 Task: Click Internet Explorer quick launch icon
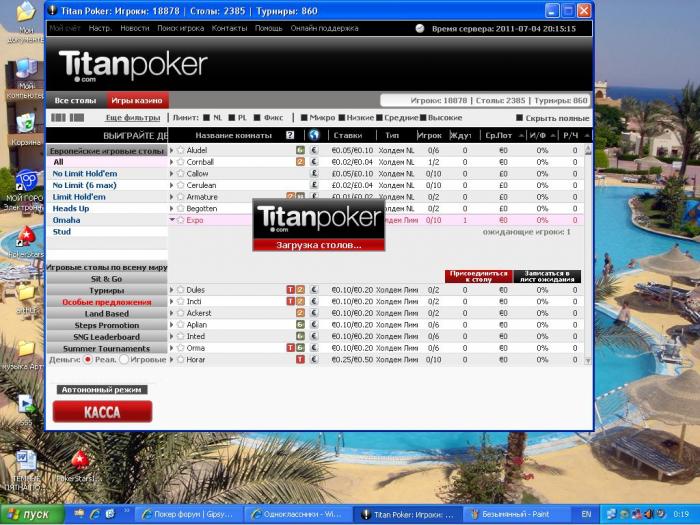[x=95, y=514]
